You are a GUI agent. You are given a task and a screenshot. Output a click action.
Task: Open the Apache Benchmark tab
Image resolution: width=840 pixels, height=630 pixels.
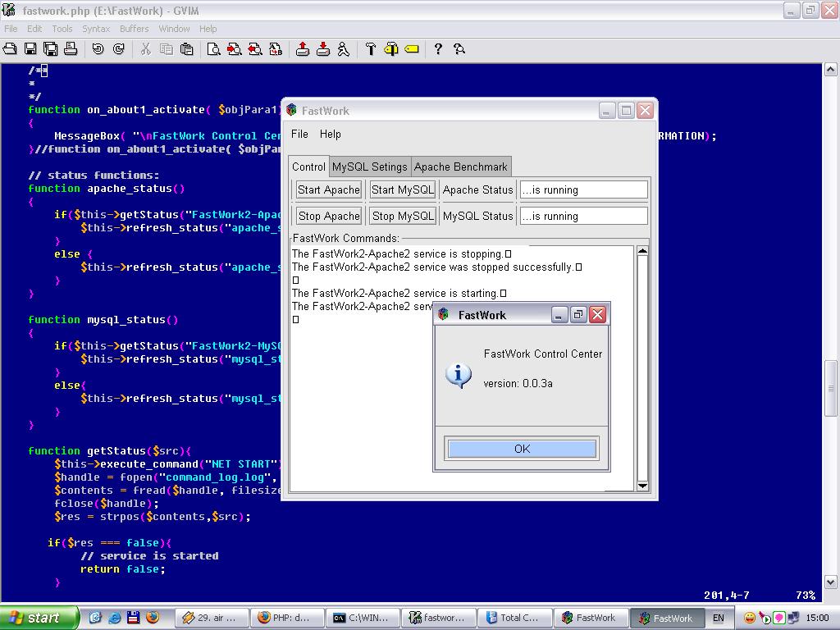tap(460, 167)
